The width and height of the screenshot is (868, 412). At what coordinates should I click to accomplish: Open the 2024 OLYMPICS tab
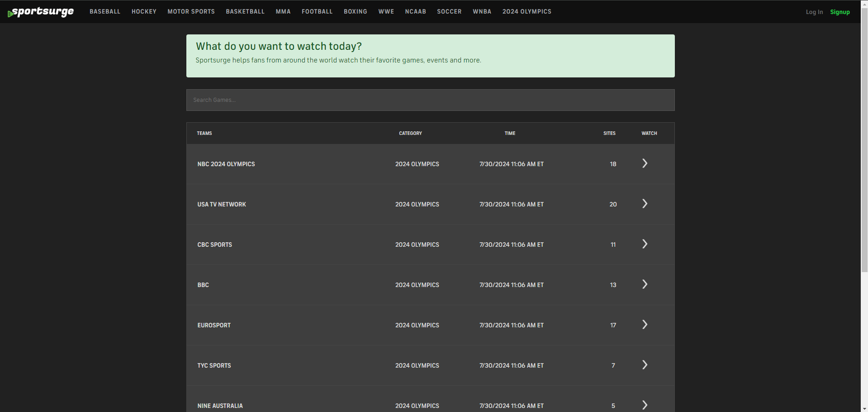coord(526,11)
